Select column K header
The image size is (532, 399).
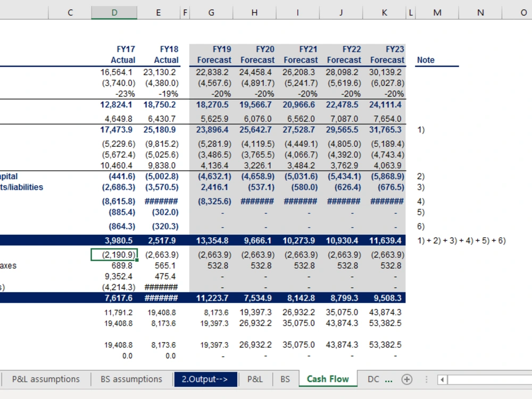385,13
